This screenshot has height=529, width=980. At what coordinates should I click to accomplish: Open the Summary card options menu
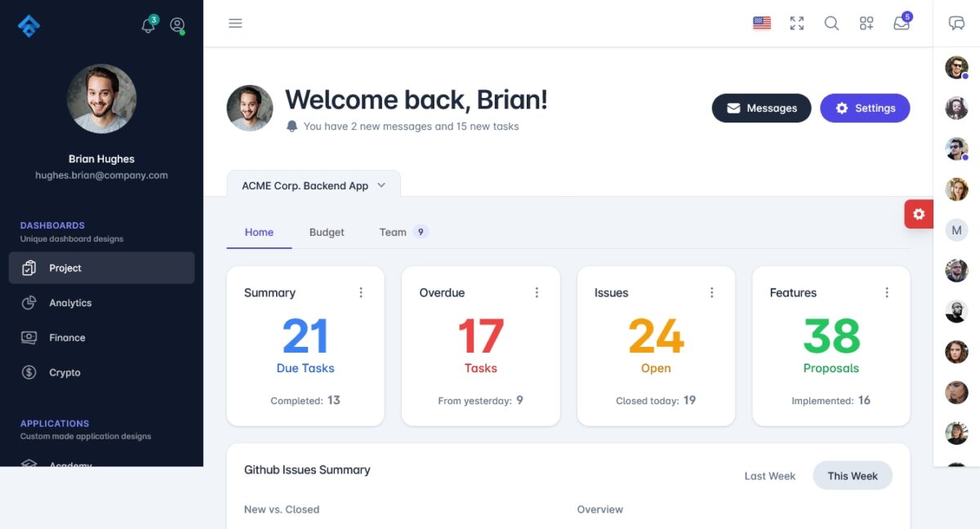(361, 291)
